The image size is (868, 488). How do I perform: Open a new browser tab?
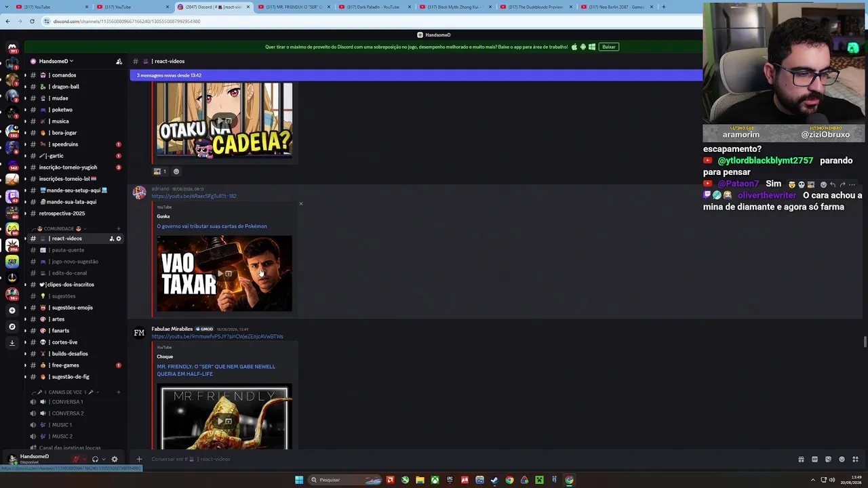pos(663,7)
